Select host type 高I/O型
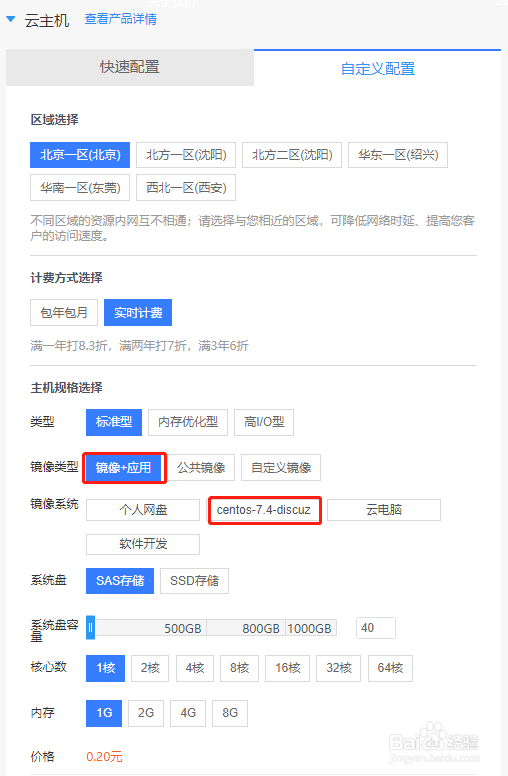 pyautogui.click(x=264, y=422)
